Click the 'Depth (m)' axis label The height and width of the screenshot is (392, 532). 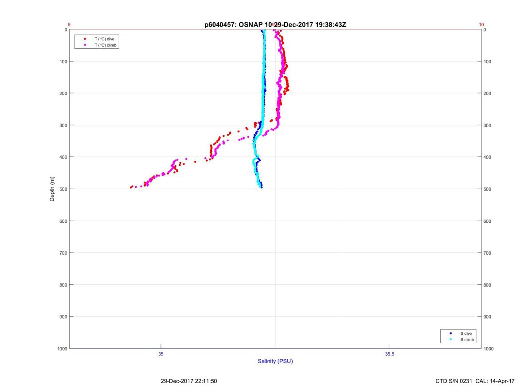pyautogui.click(x=52, y=189)
